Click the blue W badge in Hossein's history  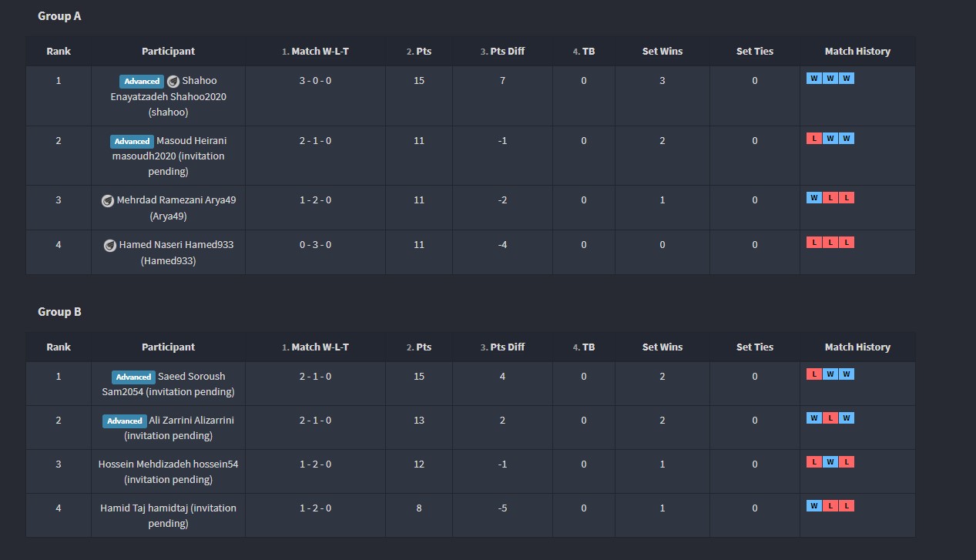830,462
